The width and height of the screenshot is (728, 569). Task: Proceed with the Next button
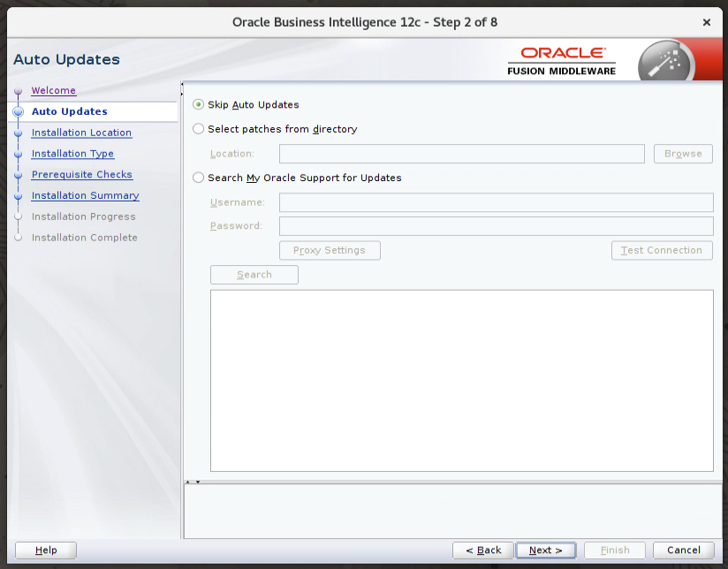(545, 550)
